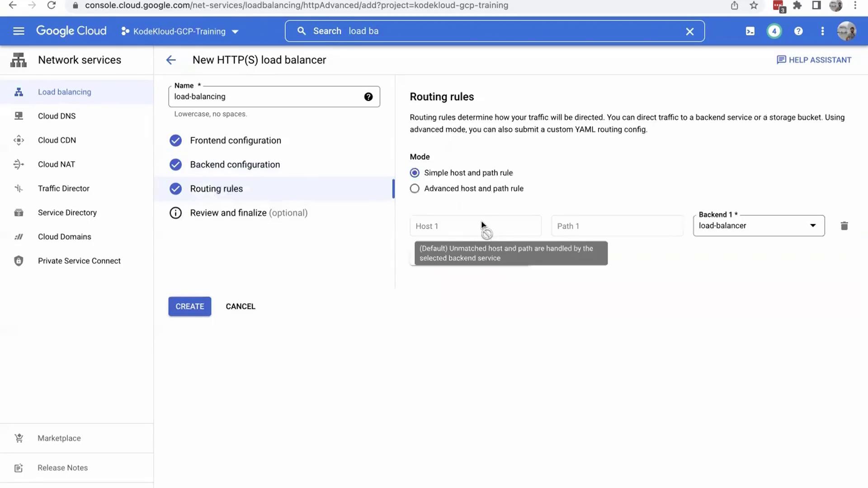Open KodeKloud-GCP-Training project selector
The height and width of the screenshot is (488, 868).
point(180,32)
